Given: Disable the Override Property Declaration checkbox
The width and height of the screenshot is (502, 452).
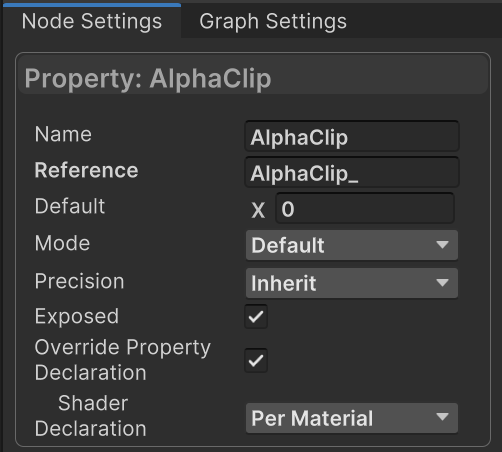Looking at the screenshot, I should tap(256, 360).
